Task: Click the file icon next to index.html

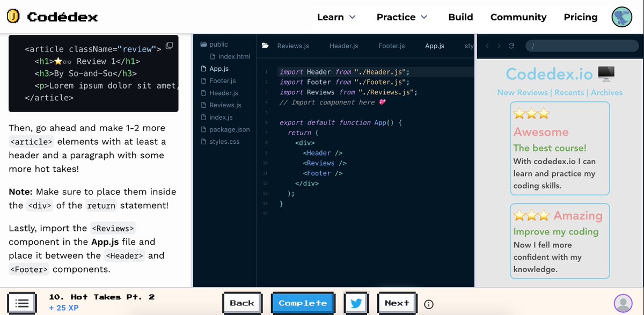Action: [213, 56]
